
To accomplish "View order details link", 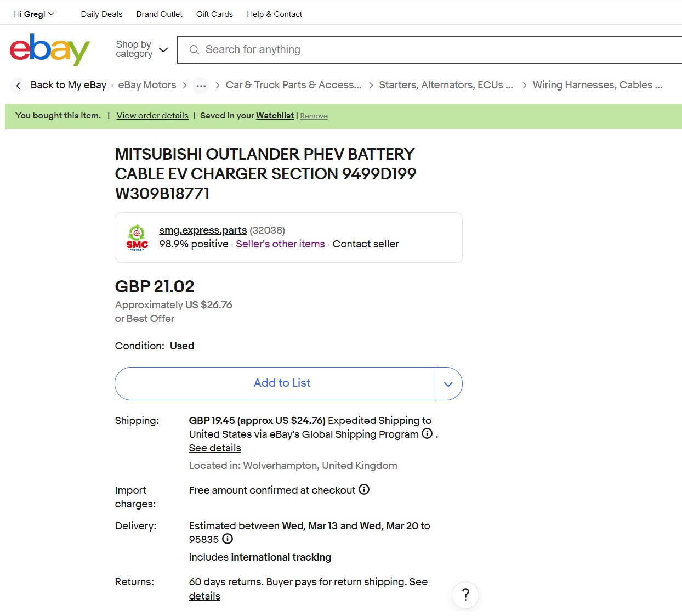I will tap(152, 116).
